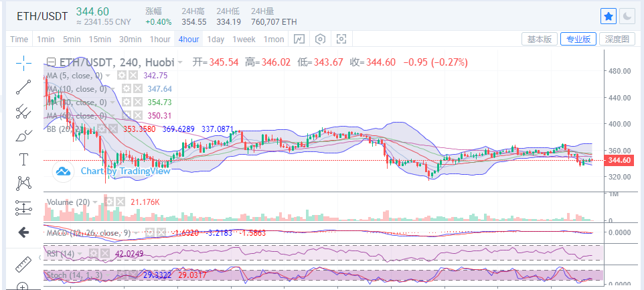
Task: Open RSI (14) settings gear
Action: click(x=94, y=253)
